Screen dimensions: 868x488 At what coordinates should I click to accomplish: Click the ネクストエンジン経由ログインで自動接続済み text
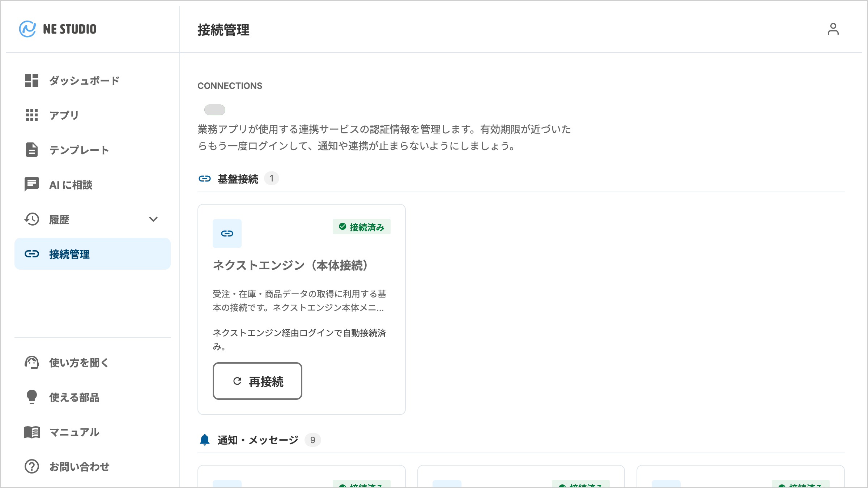299,339
